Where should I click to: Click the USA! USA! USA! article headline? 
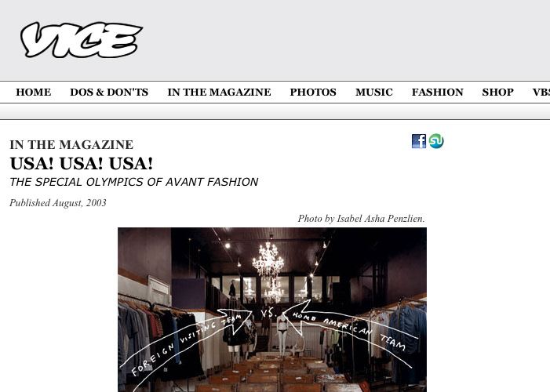(82, 163)
